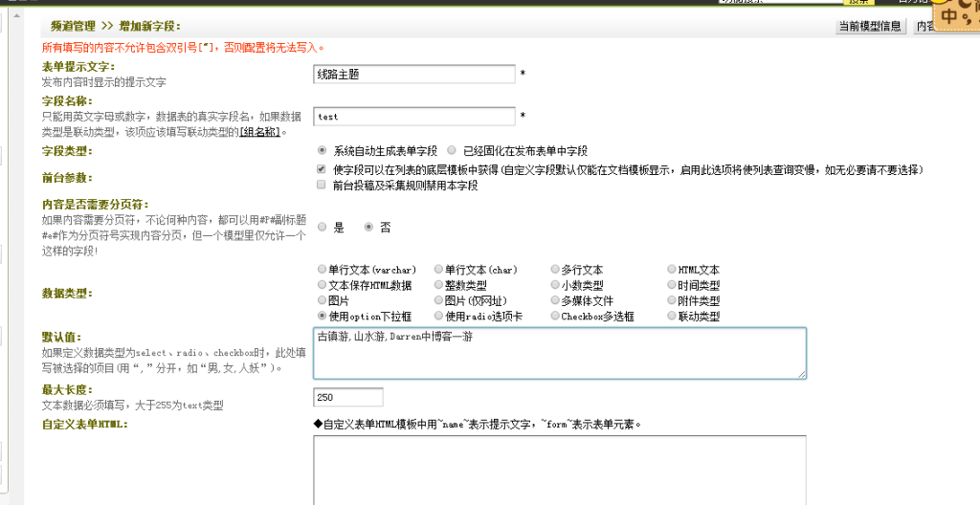Choose the 图片 data type radio

pos(323,300)
